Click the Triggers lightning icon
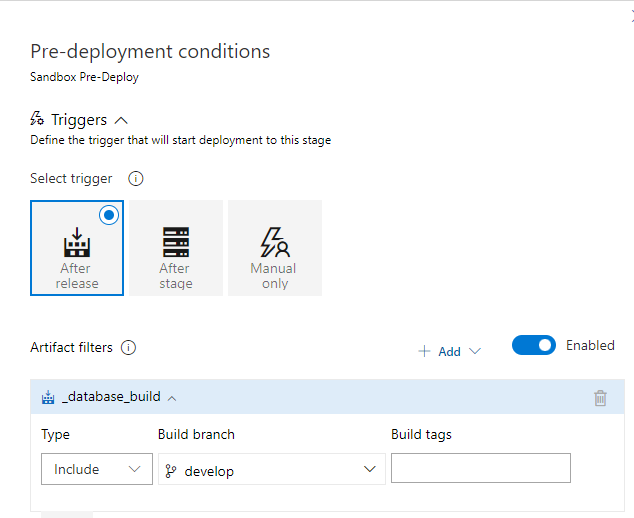The width and height of the screenshot is (634, 518). (x=38, y=120)
